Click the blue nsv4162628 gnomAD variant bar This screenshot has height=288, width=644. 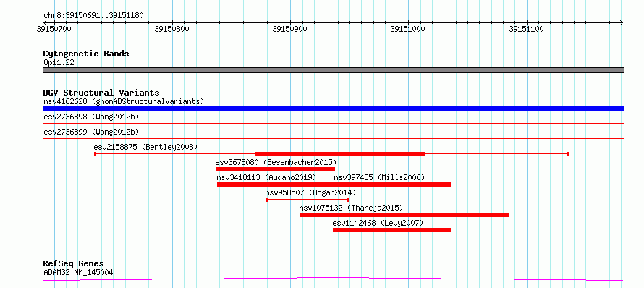pos(333,109)
